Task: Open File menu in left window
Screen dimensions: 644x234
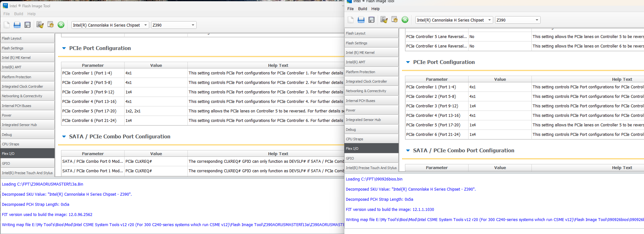Action: pos(7,14)
